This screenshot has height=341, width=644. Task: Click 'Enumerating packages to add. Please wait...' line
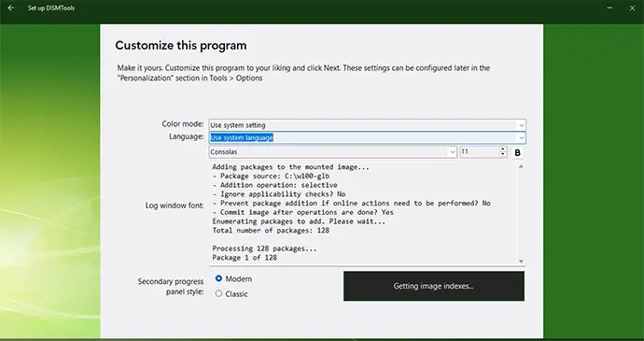click(299, 221)
